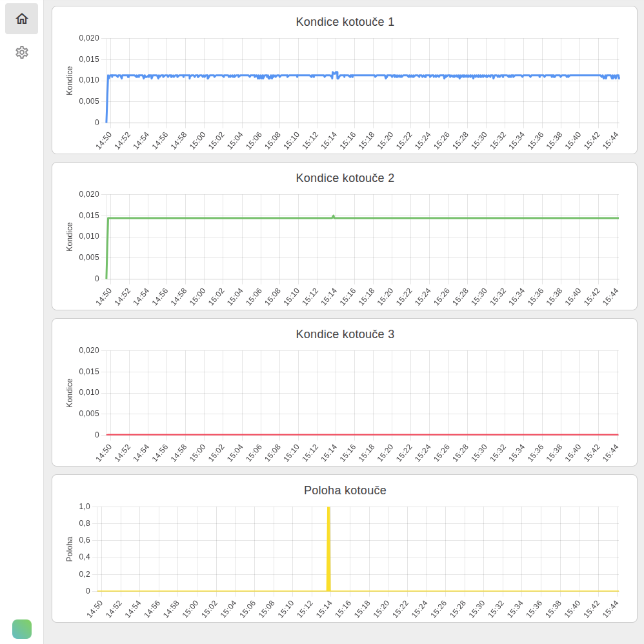Click the Kondice kotouče 3 panel title
The height and width of the screenshot is (644, 644).
(x=345, y=334)
